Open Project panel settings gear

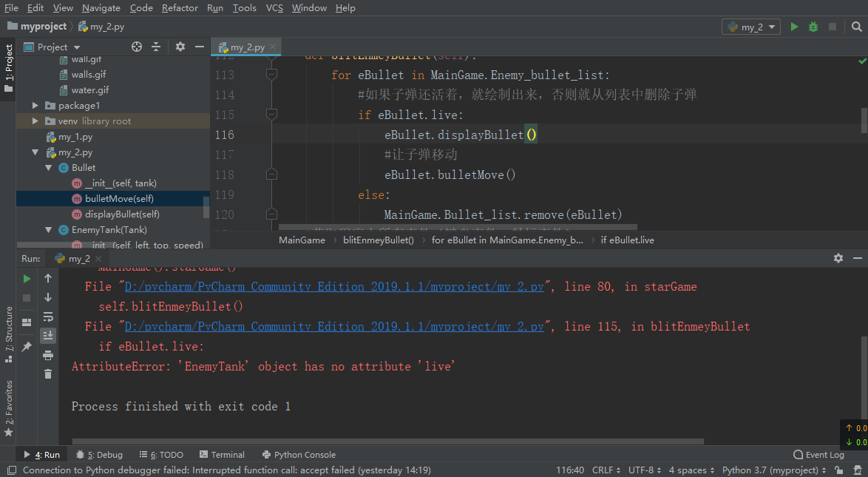180,47
